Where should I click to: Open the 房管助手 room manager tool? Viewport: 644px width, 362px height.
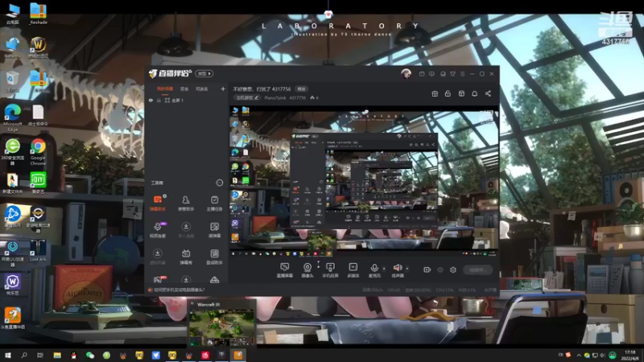[x=186, y=203]
